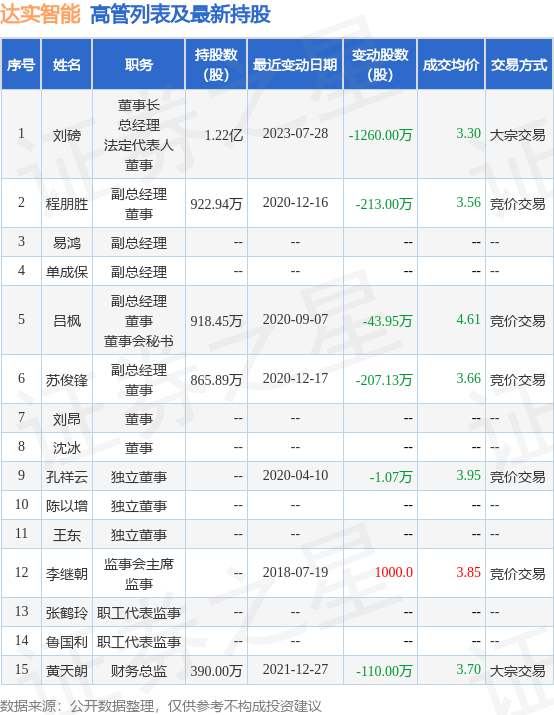Click the name 吕枫

[x=67, y=321]
